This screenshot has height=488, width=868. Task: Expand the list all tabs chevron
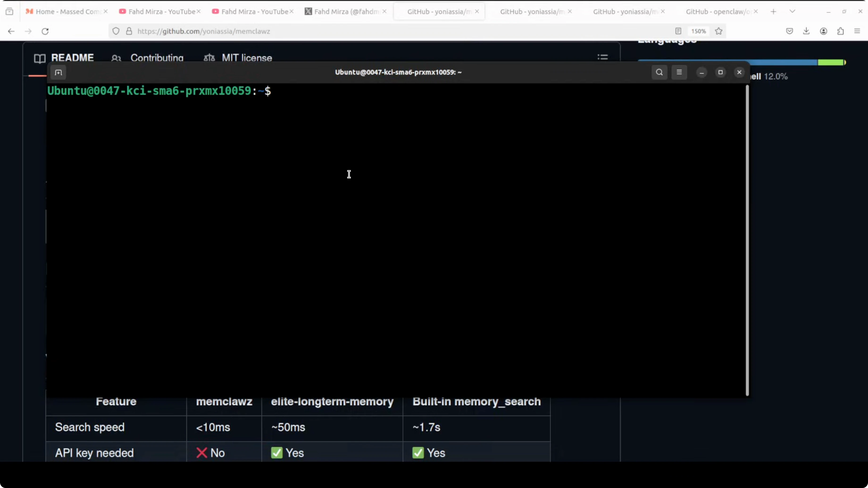[x=792, y=12]
